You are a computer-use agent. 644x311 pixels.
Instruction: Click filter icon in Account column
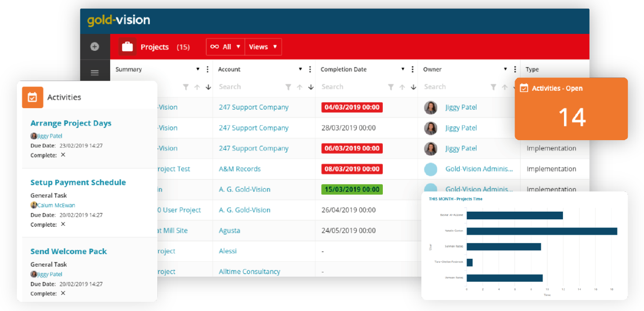[288, 87]
